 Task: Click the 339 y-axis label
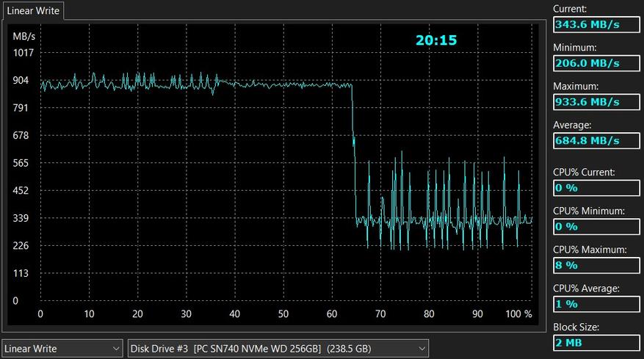coord(21,218)
